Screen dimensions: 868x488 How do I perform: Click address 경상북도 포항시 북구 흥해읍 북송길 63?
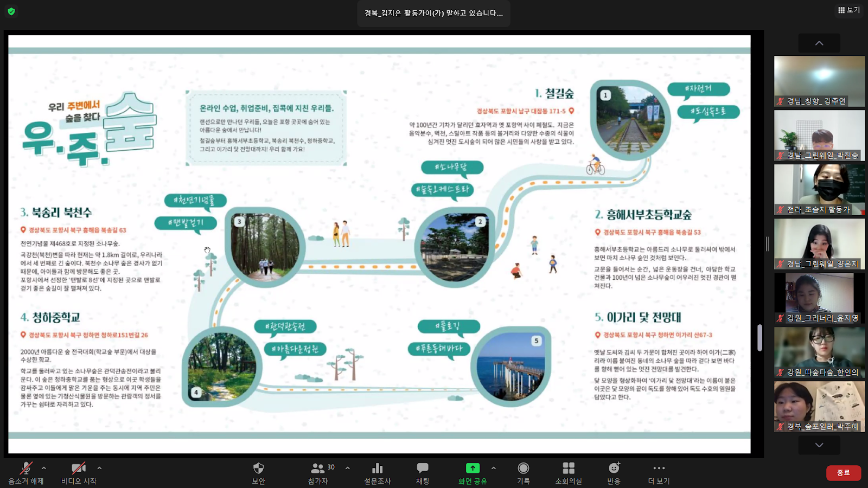(x=73, y=230)
